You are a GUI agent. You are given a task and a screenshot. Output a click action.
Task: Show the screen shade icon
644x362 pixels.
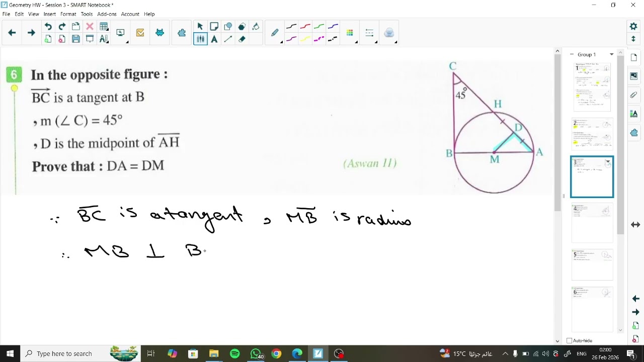[90, 39]
